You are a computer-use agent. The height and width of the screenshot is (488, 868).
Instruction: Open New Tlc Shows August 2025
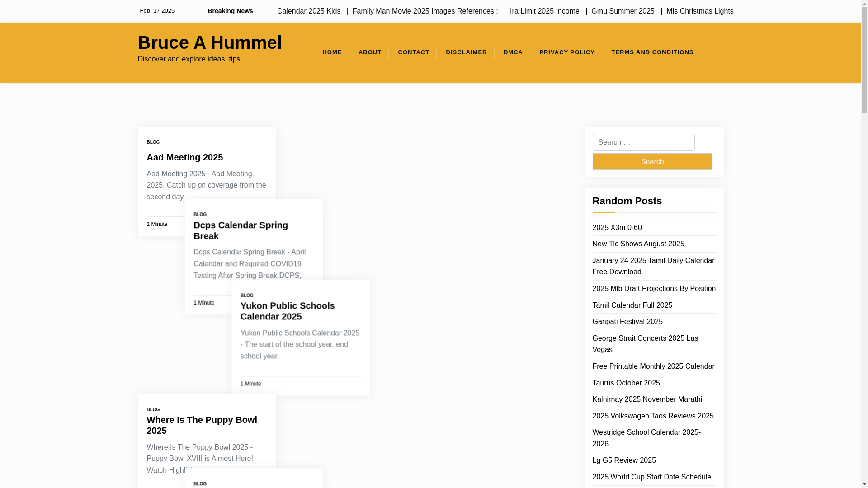pyautogui.click(x=638, y=244)
